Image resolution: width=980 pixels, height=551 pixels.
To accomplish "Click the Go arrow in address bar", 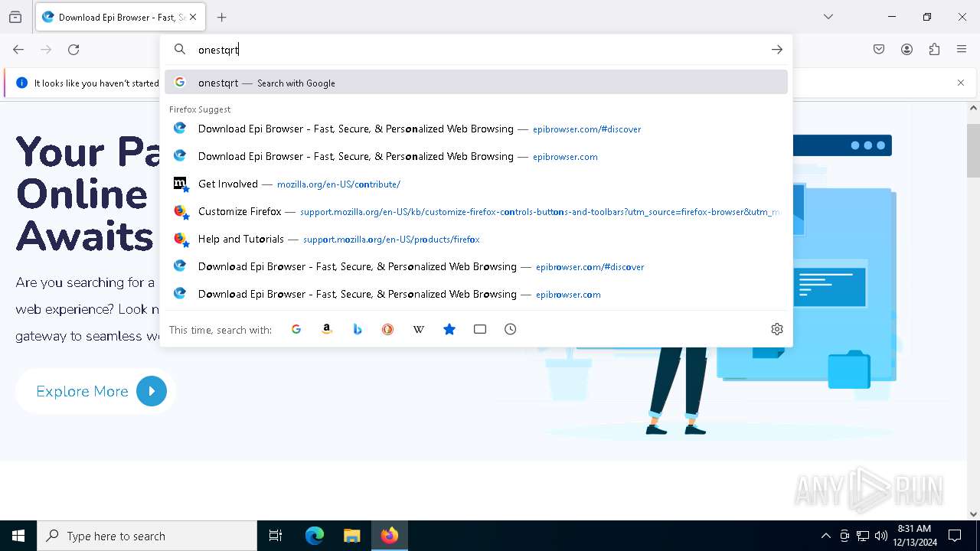I will pyautogui.click(x=777, y=50).
